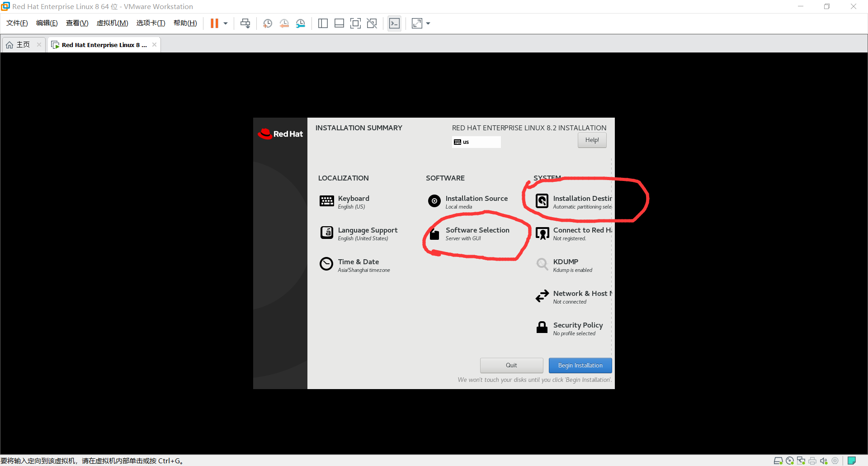Image resolution: width=868 pixels, height=466 pixels.
Task: Toggle the console view icon
Action: click(x=394, y=24)
